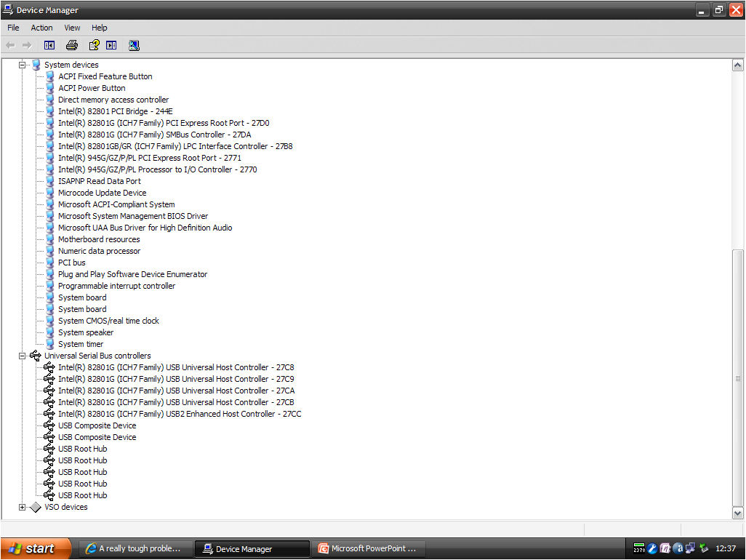
Task: Click the Back arrow toolbar icon
Action: coord(10,45)
